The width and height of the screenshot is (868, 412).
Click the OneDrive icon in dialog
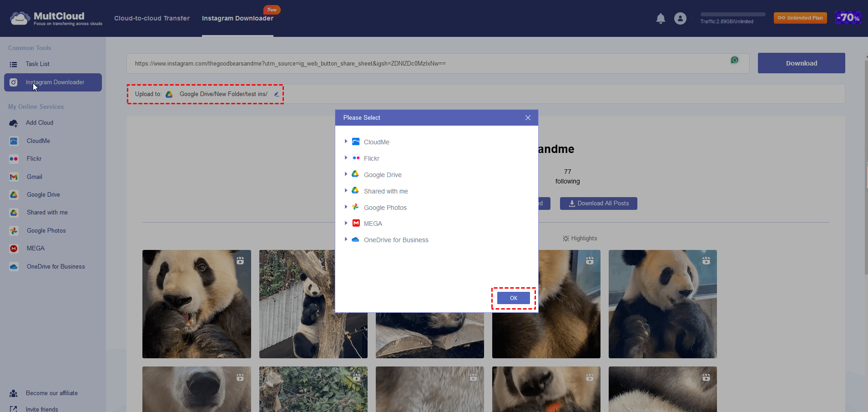click(x=356, y=239)
